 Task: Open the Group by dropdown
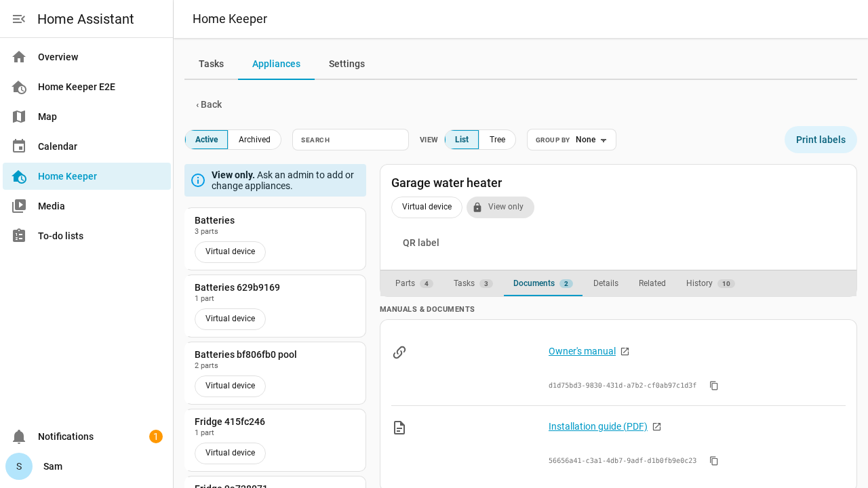pos(572,140)
